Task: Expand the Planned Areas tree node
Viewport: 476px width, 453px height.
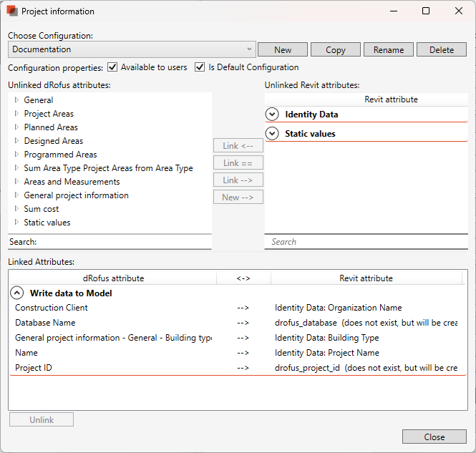Action: (16, 127)
